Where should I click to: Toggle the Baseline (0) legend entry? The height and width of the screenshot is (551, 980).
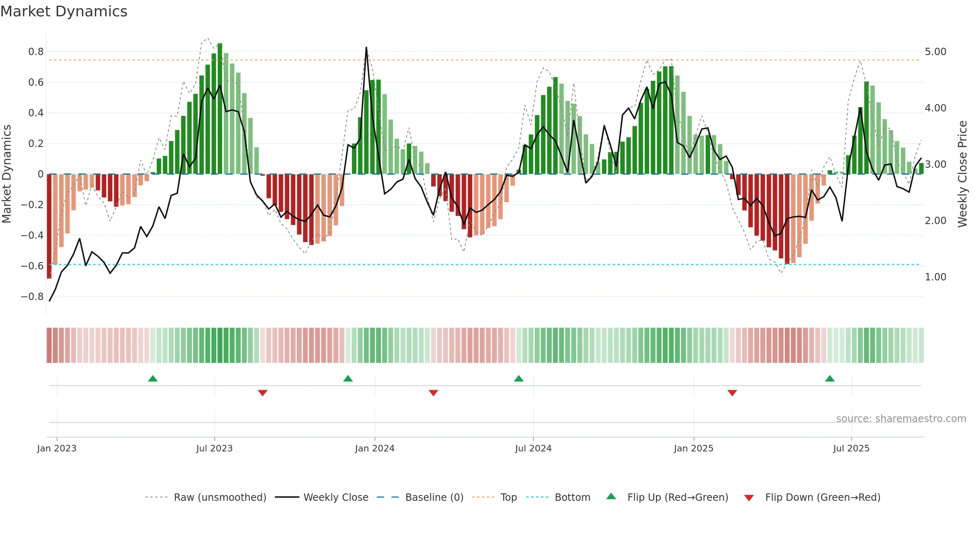pyautogui.click(x=420, y=497)
